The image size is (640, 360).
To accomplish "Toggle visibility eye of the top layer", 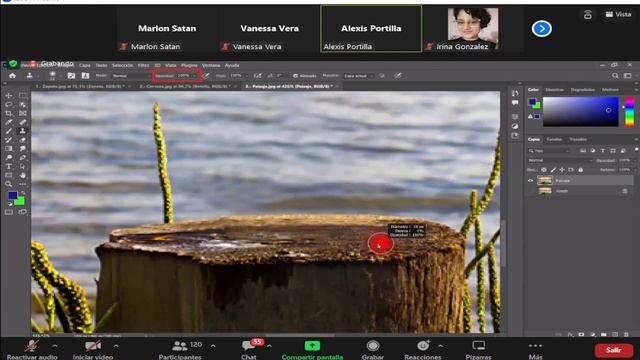I will click(x=531, y=180).
